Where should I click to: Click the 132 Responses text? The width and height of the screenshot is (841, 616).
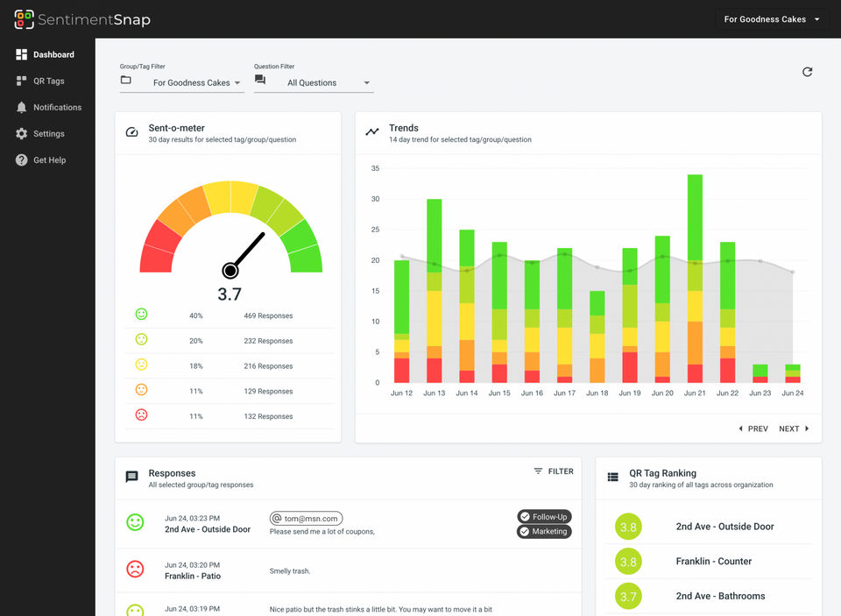pyautogui.click(x=268, y=416)
